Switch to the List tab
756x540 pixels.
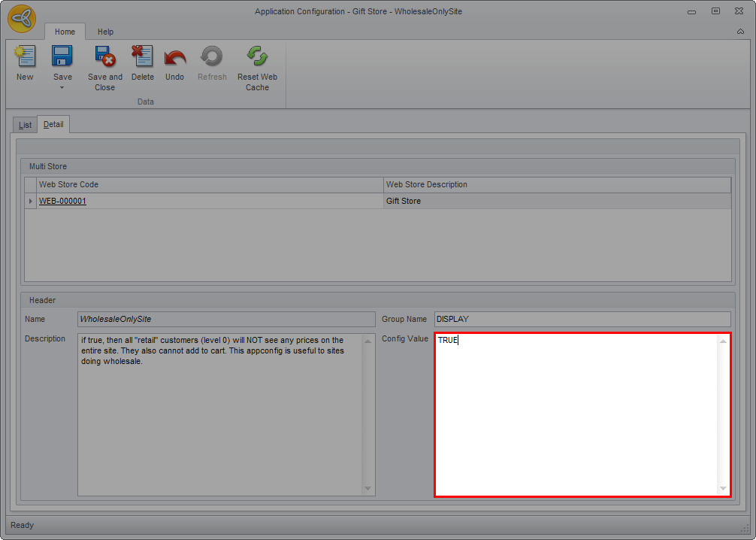[25, 125]
